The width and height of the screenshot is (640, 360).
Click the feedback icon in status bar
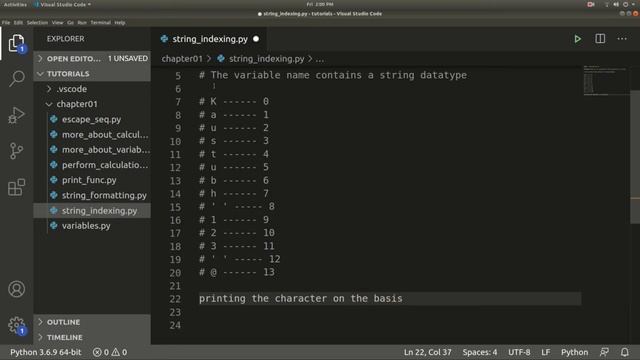(604, 352)
